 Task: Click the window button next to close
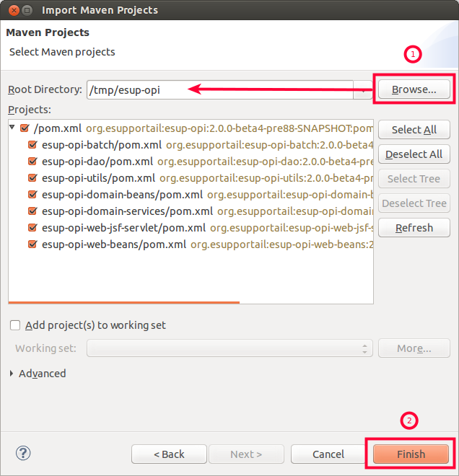26,10
